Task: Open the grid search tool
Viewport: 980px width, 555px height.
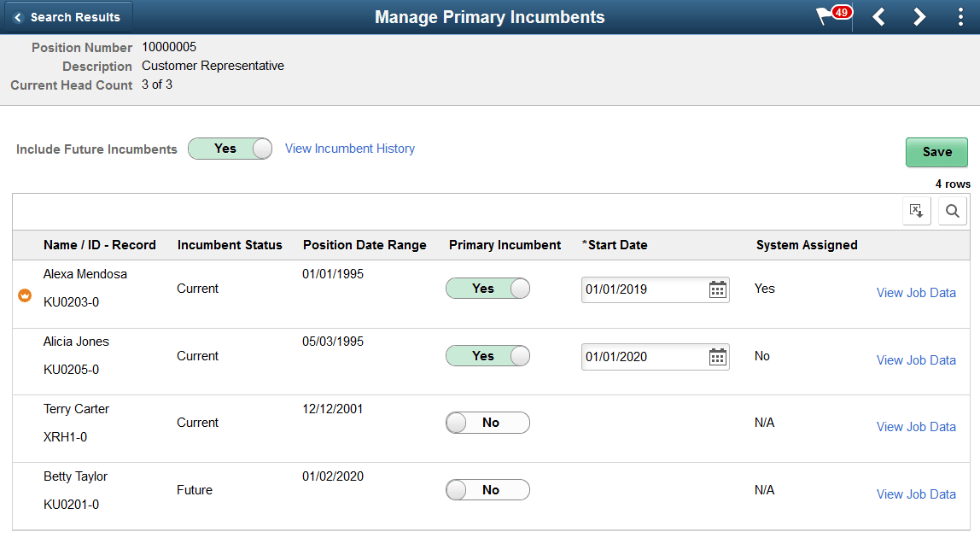Action: pyautogui.click(x=952, y=210)
